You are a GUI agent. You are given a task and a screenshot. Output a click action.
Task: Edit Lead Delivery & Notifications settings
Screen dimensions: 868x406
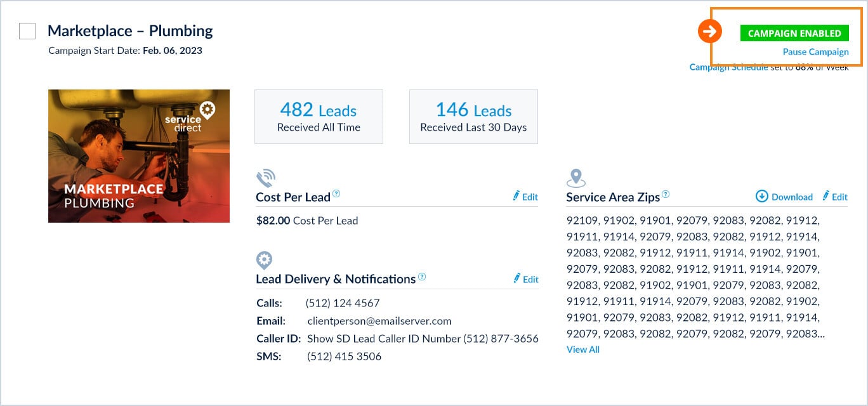pos(525,279)
